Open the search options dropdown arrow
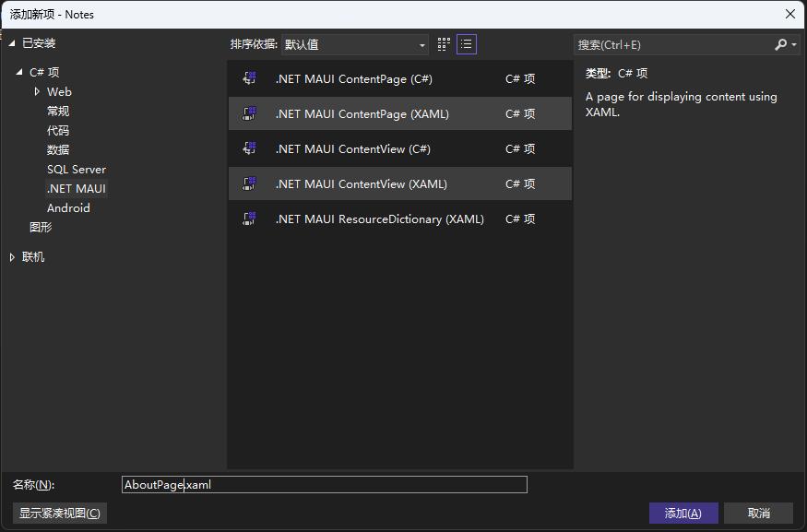Screen dimensions: 807x532 (794, 45)
